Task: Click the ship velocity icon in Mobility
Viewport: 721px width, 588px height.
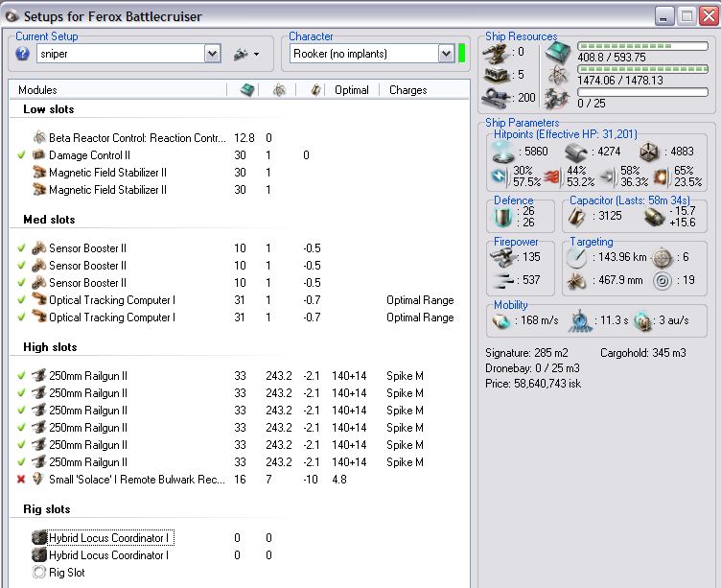Action: point(500,322)
